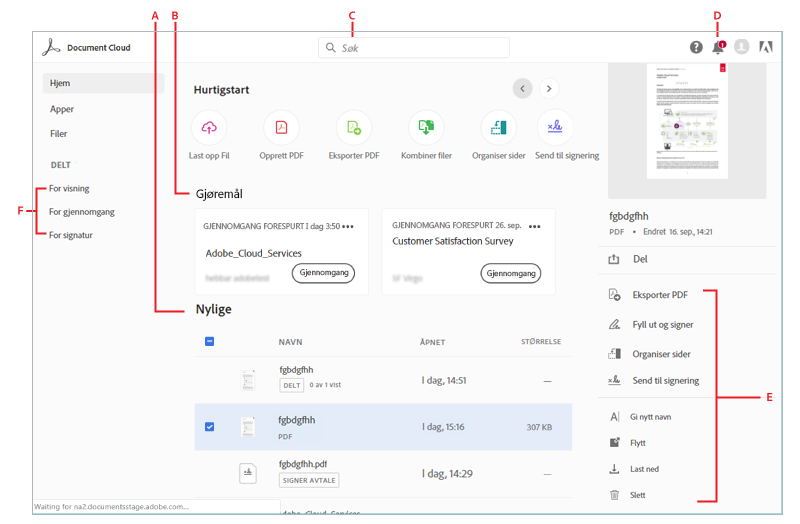Open Send til signering quick start icon
The image size is (800, 524).
click(556, 128)
